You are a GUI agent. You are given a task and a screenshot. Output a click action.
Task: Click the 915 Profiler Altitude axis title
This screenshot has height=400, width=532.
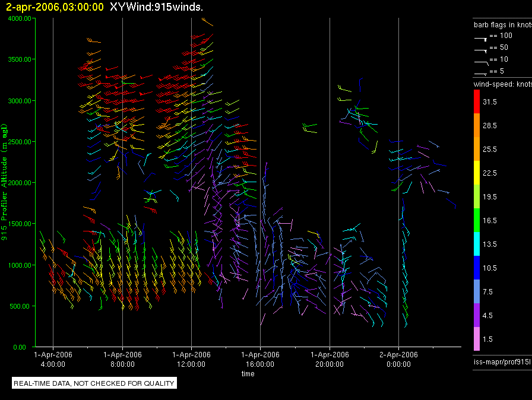[x=5, y=182]
